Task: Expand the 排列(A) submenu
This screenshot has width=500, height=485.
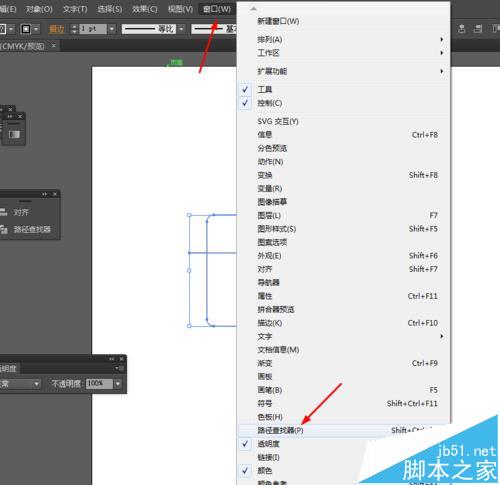Action: click(x=343, y=40)
